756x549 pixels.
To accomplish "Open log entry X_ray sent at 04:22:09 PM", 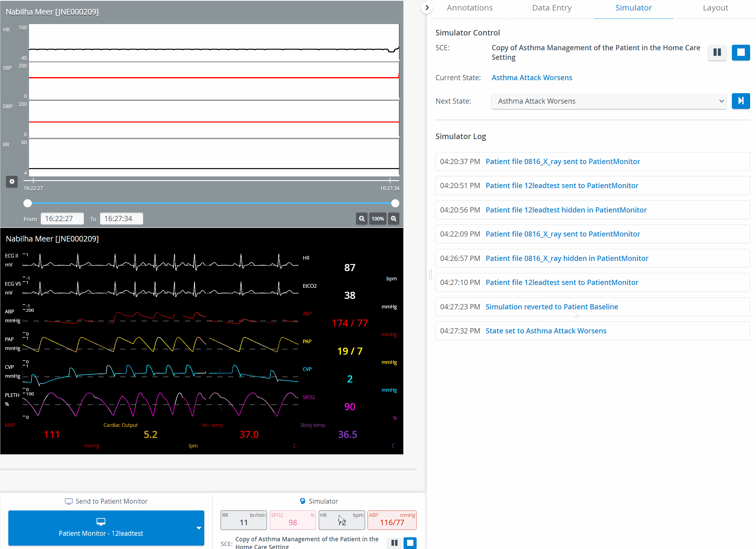I will pos(592,234).
